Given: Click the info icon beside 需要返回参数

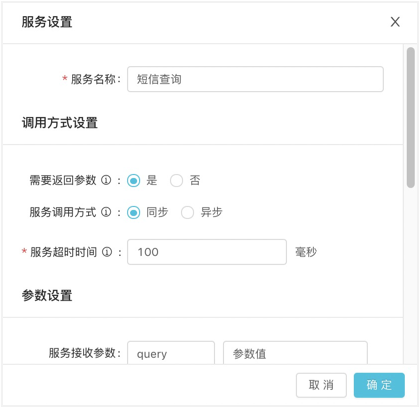Looking at the screenshot, I should point(106,180).
